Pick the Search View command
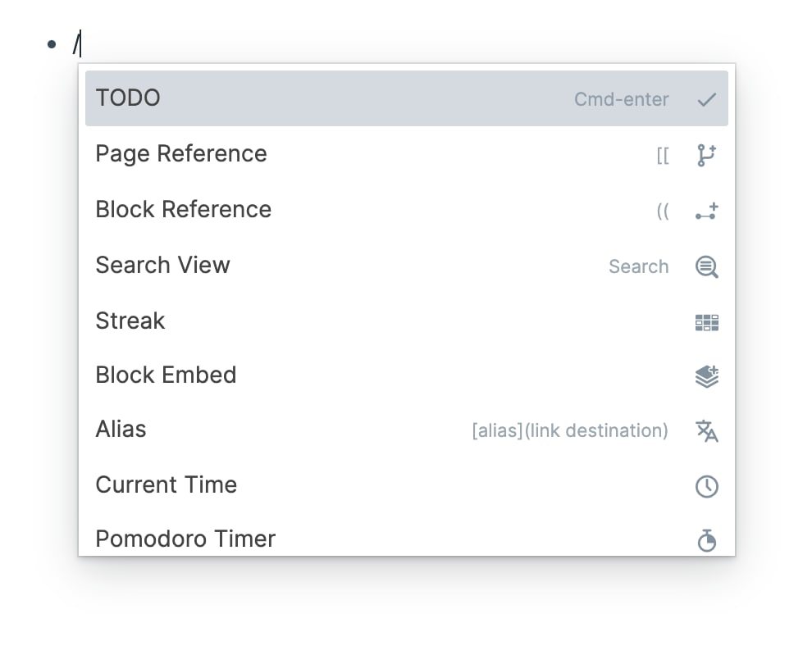Screen dimensions: 812x646 tap(162, 266)
